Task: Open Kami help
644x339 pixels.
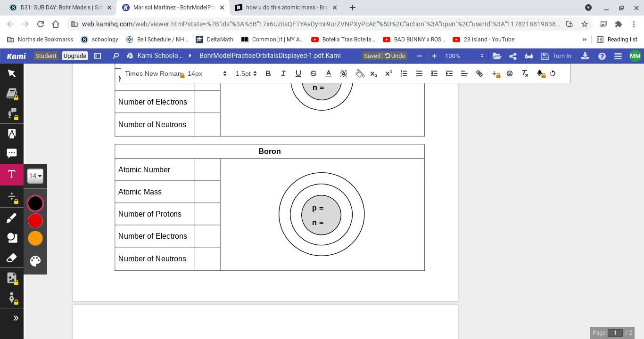Action: click(x=602, y=56)
